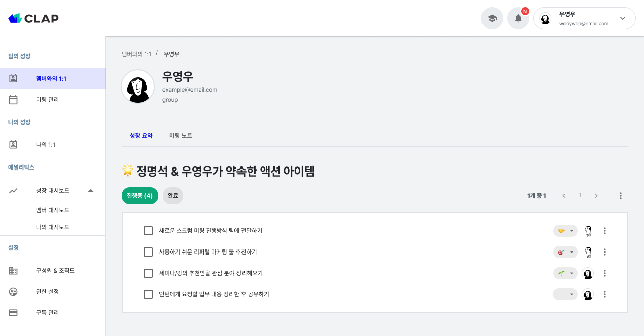Open the 멤버와의 1:1 sidebar icon
Screen dimensions: 644x336
13,78
